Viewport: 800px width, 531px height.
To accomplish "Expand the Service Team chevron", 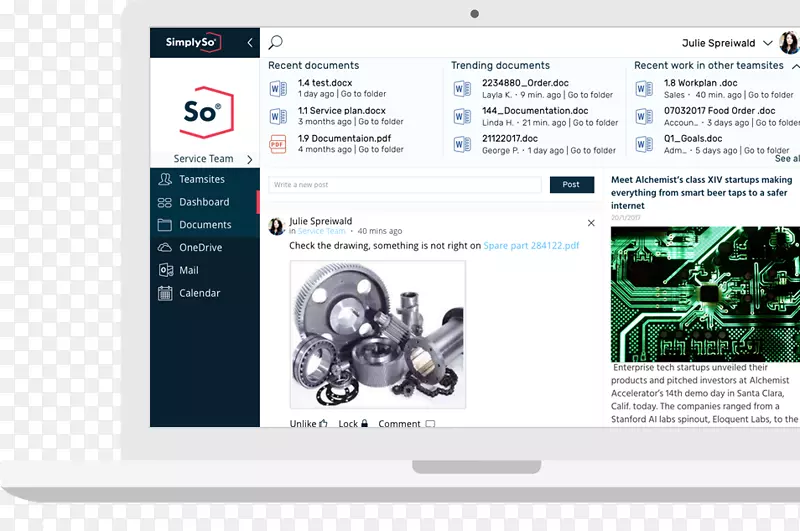I will click(x=250, y=159).
